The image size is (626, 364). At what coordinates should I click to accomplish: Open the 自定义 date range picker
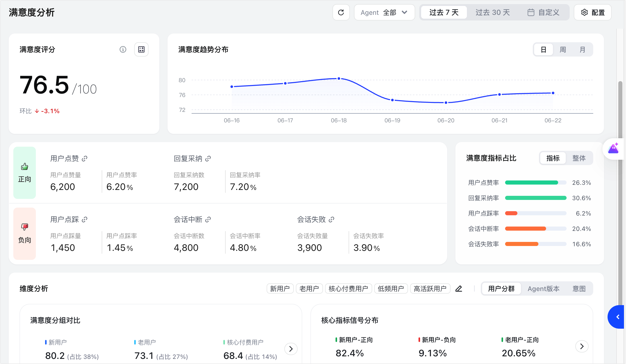pyautogui.click(x=543, y=13)
